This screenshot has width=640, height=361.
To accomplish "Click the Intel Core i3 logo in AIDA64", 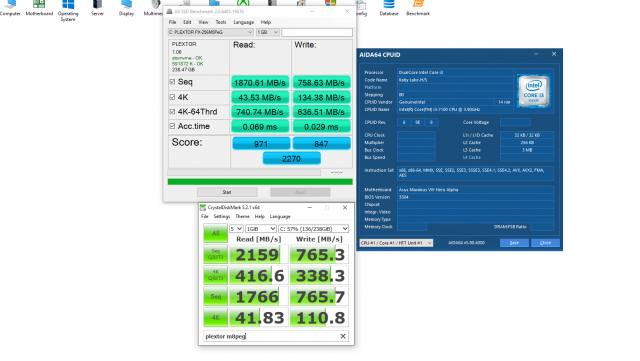I will [533, 91].
